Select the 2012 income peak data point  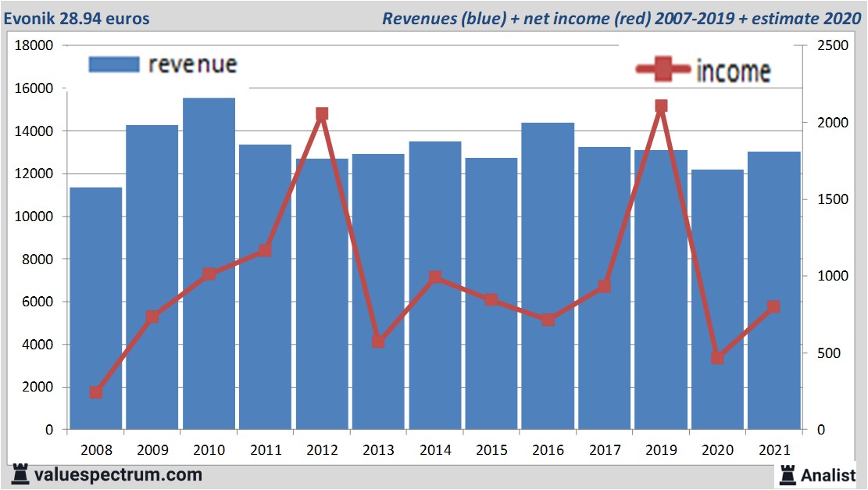click(x=322, y=114)
